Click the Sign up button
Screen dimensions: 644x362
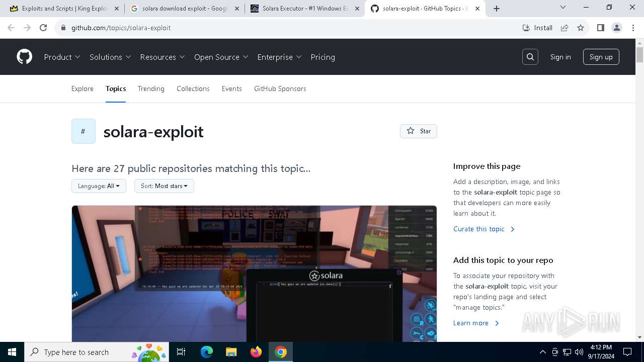click(x=601, y=57)
